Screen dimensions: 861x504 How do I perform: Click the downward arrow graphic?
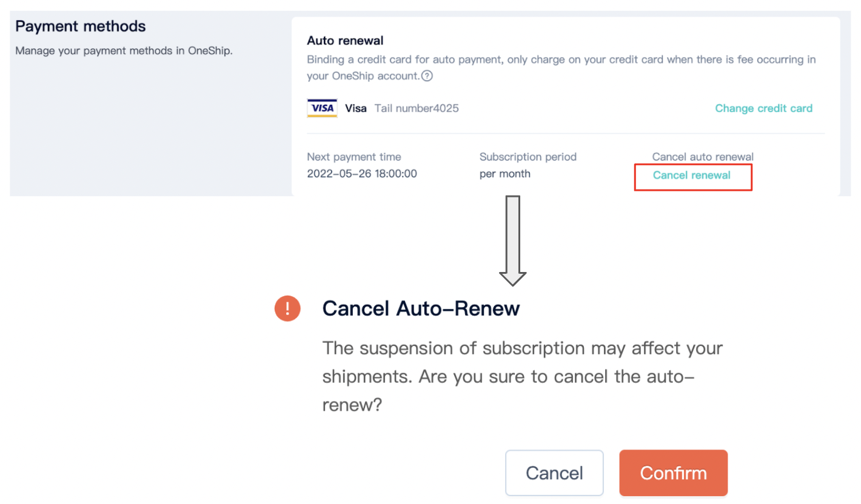tap(513, 240)
